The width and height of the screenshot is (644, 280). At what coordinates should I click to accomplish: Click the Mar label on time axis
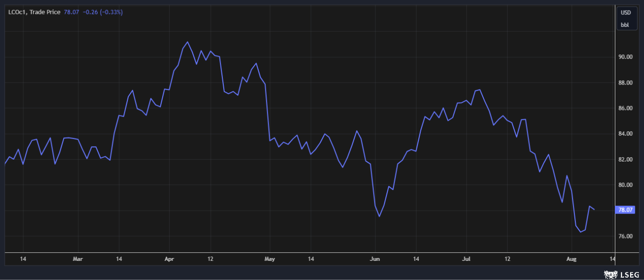click(78, 259)
